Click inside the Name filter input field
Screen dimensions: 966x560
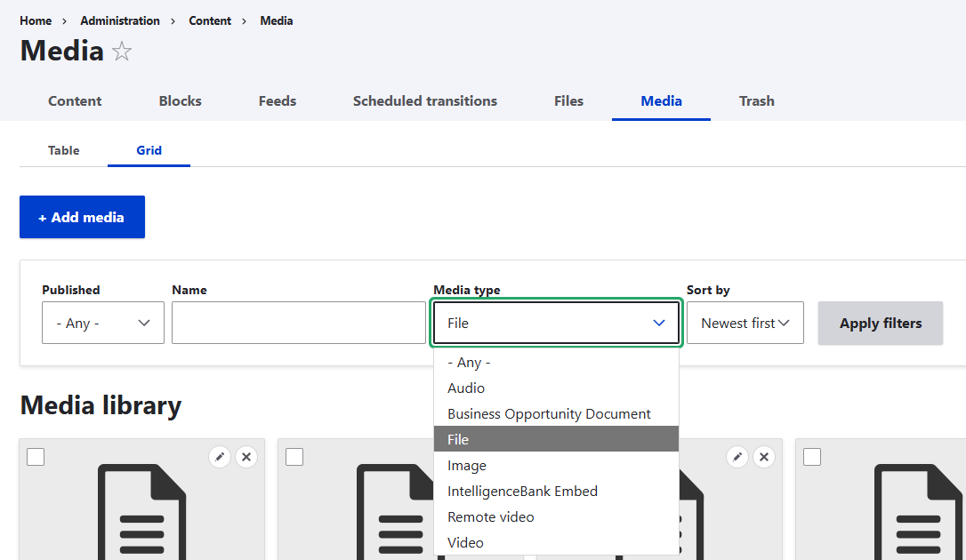pos(298,323)
